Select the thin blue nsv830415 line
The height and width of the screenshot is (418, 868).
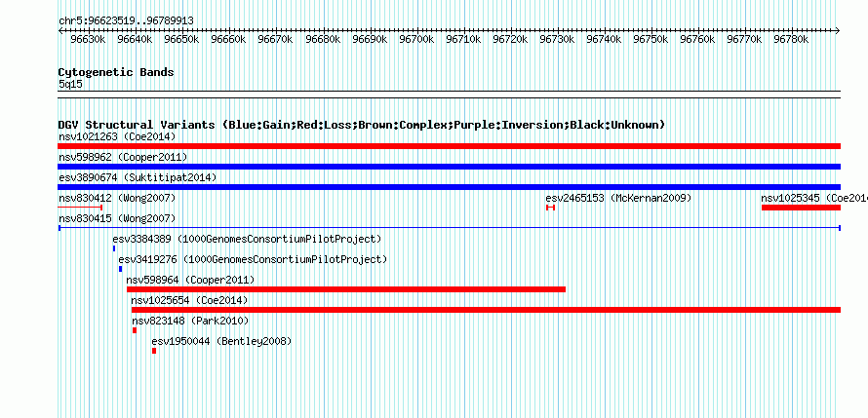pos(449,228)
